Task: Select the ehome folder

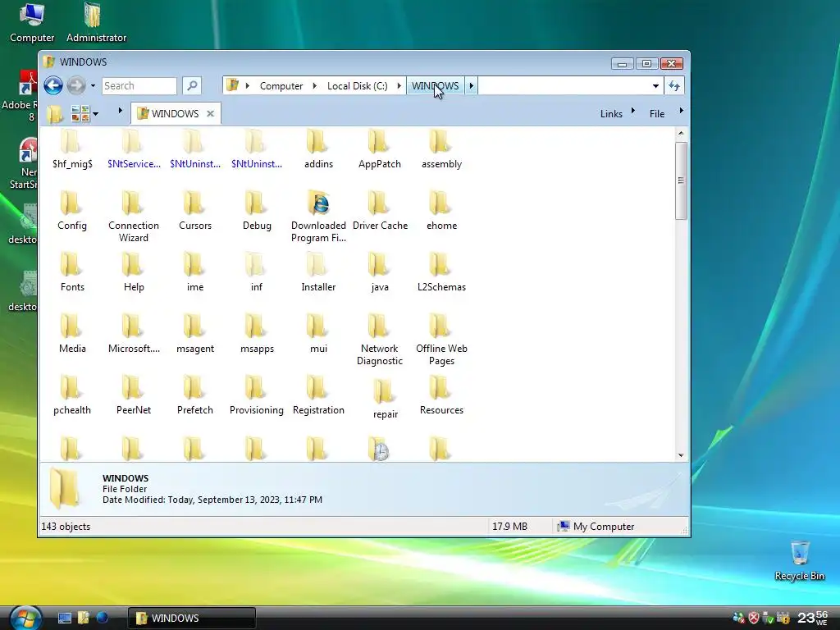Action: point(441,211)
